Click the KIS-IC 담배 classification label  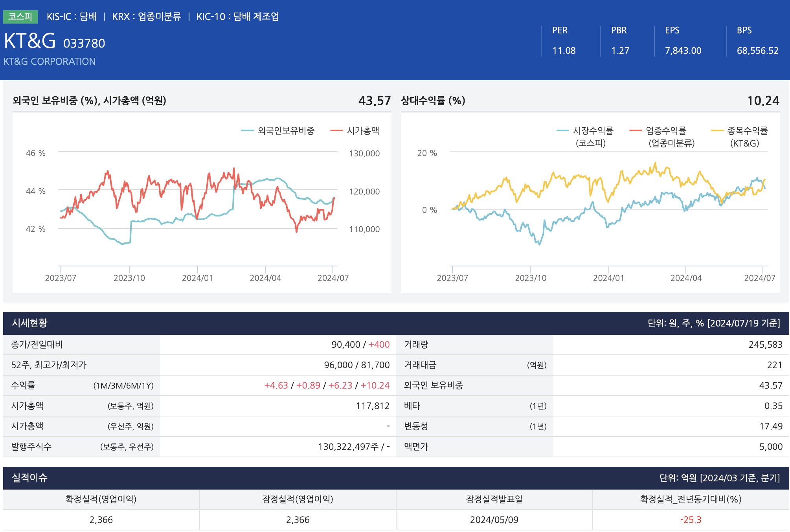pos(72,17)
